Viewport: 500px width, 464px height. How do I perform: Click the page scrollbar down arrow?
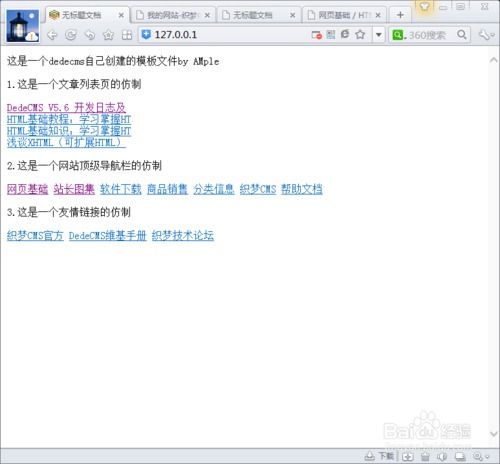pyautogui.click(x=494, y=434)
